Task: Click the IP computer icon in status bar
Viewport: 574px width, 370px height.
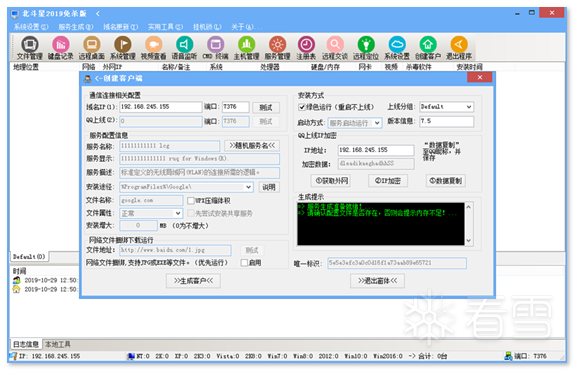Action: [x=13, y=356]
